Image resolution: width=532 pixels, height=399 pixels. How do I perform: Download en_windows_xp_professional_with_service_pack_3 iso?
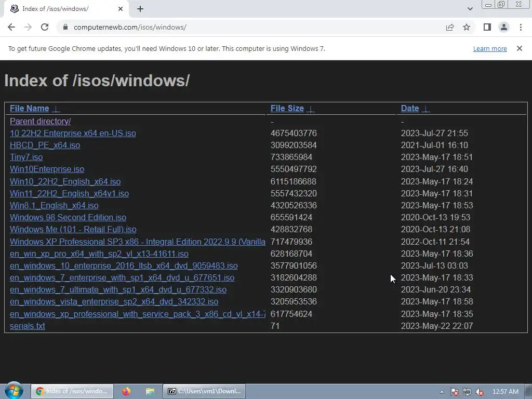(x=137, y=314)
